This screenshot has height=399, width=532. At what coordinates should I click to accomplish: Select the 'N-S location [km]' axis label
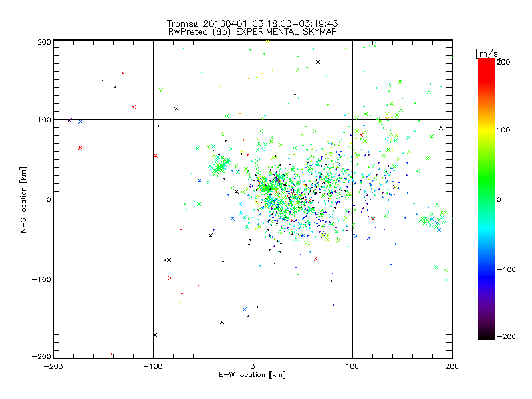(23, 200)
